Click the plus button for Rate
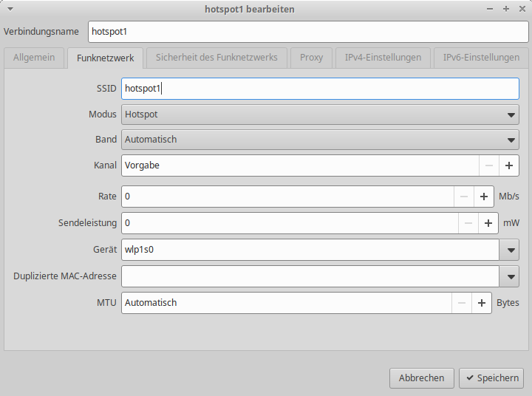 483,197
